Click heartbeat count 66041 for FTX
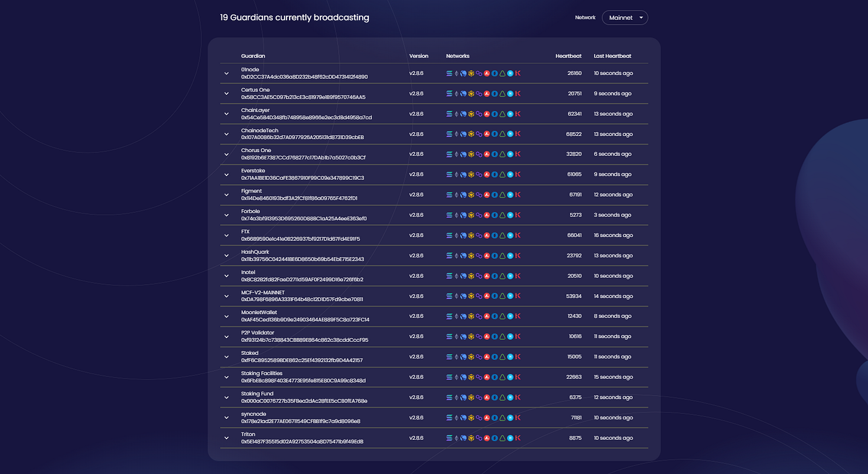This screenshot has width=868, height=474. coord(574,236)
